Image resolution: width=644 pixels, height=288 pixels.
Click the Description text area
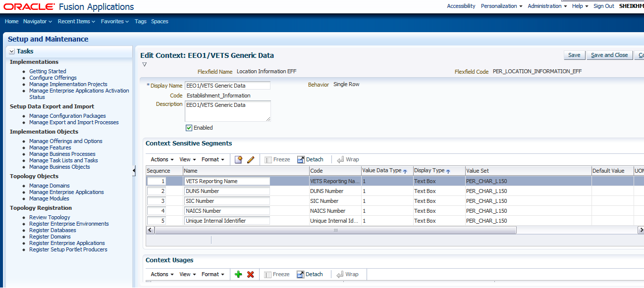pos(227,111)
